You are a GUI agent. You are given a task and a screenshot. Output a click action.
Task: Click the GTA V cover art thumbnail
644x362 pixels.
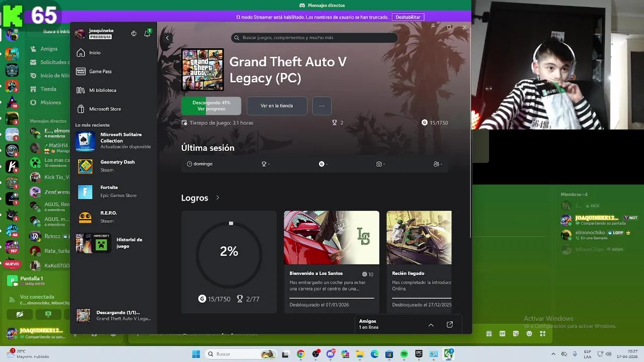point(203,69)
